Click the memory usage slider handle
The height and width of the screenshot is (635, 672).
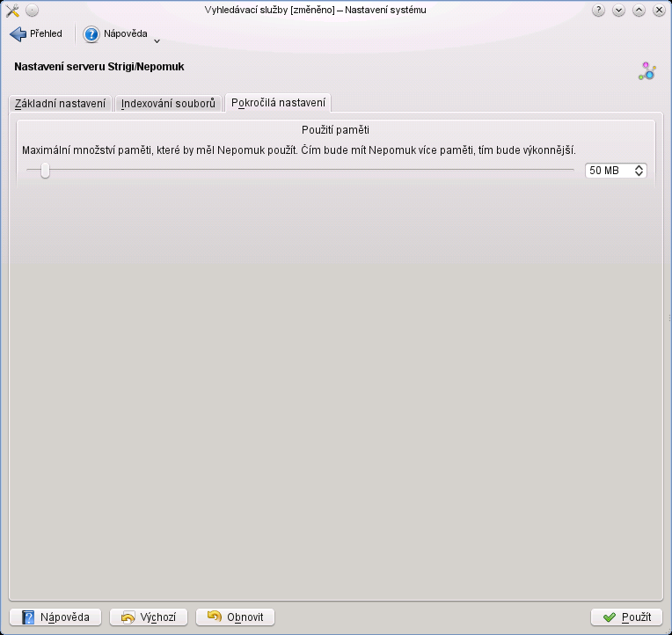tap(45, 171)
